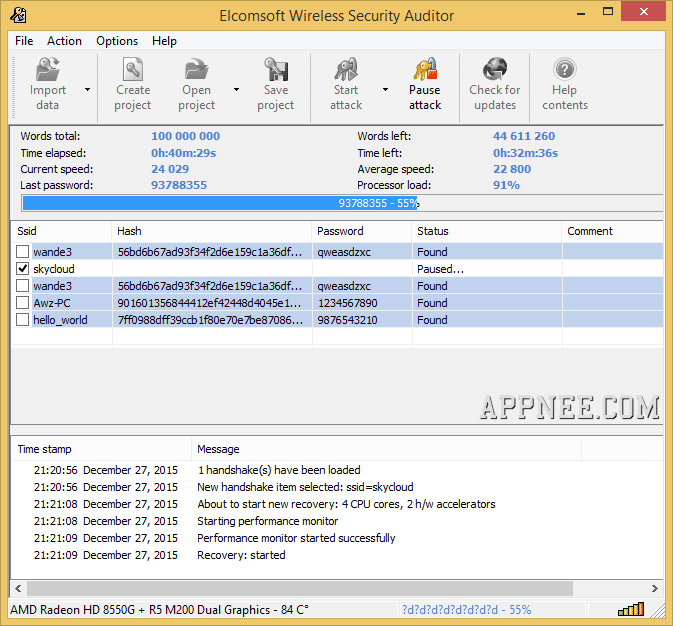Click the Words total value 100 000 000
Screen dimensions: 673x626
pos(185,136)
